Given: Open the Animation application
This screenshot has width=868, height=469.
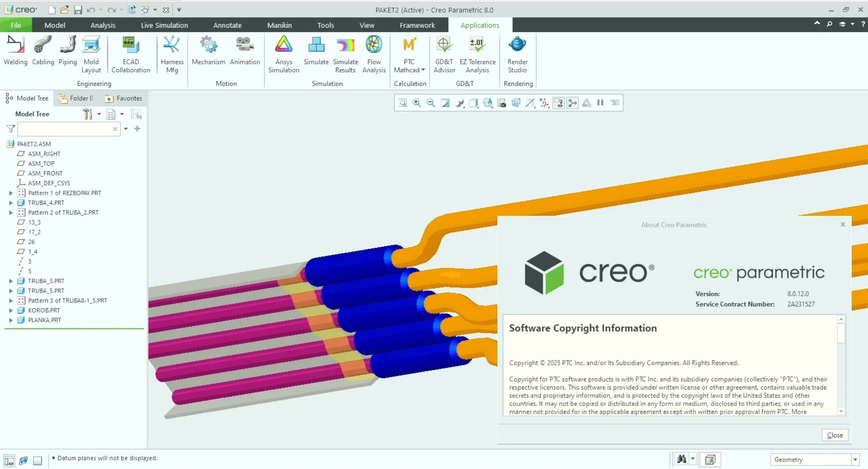Looking at the screenshot, I should (x=245, y=50).
